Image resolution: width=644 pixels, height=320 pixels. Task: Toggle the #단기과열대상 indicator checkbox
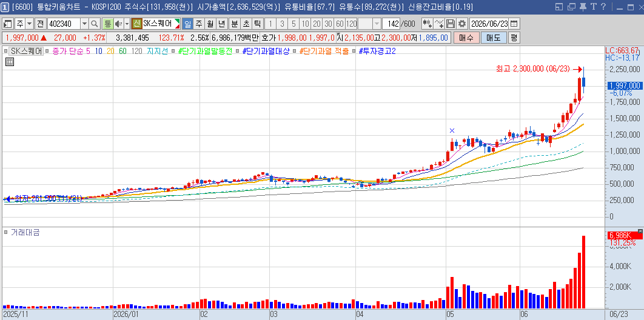pyautogui.click(x=237, y=52)
